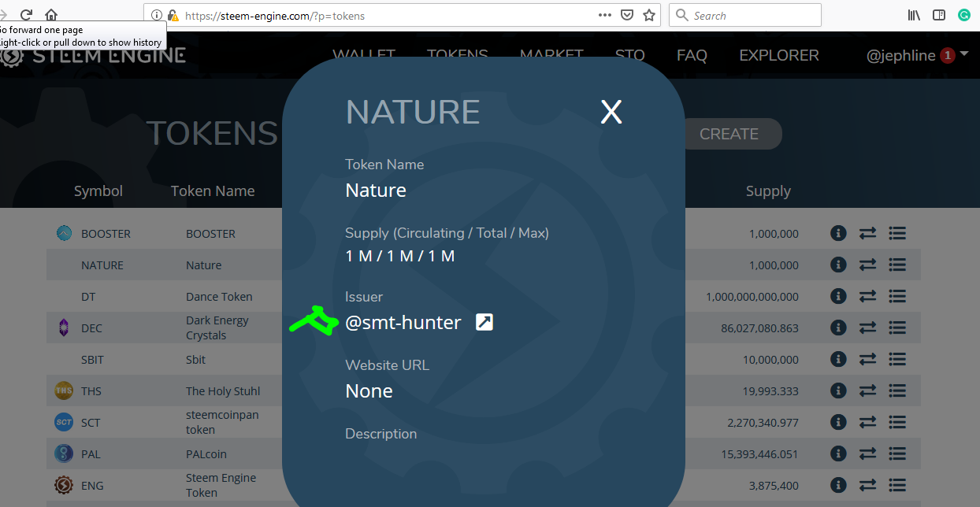Open the FAQ page
980x507 pixels.
[x=692, y=56]
